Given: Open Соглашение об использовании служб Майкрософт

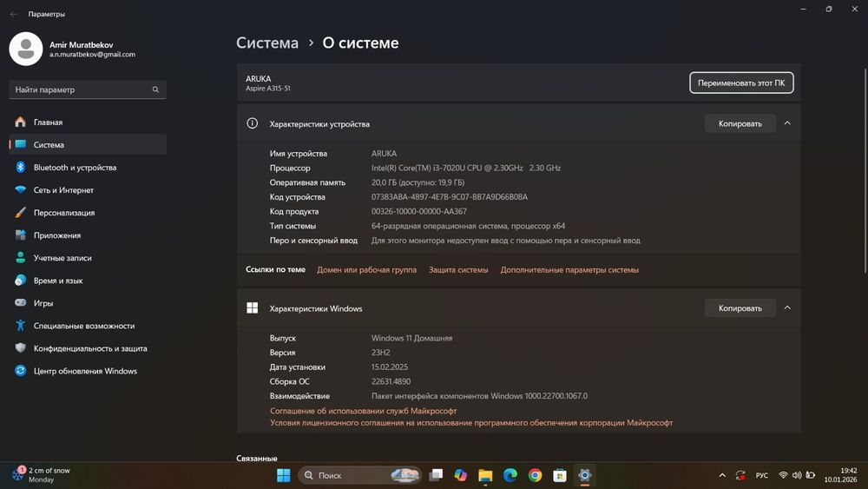Looking at the screenshot, I should click(x=363, y=411).
